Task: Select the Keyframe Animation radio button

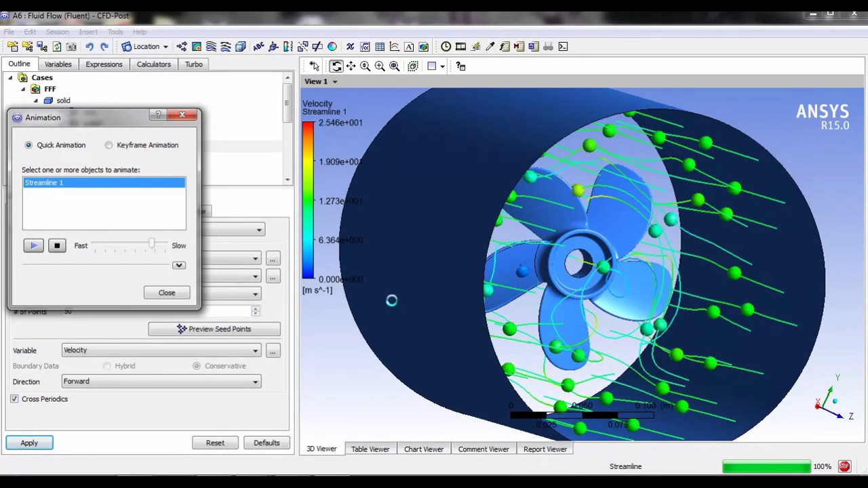Action: tap(108, 145)
